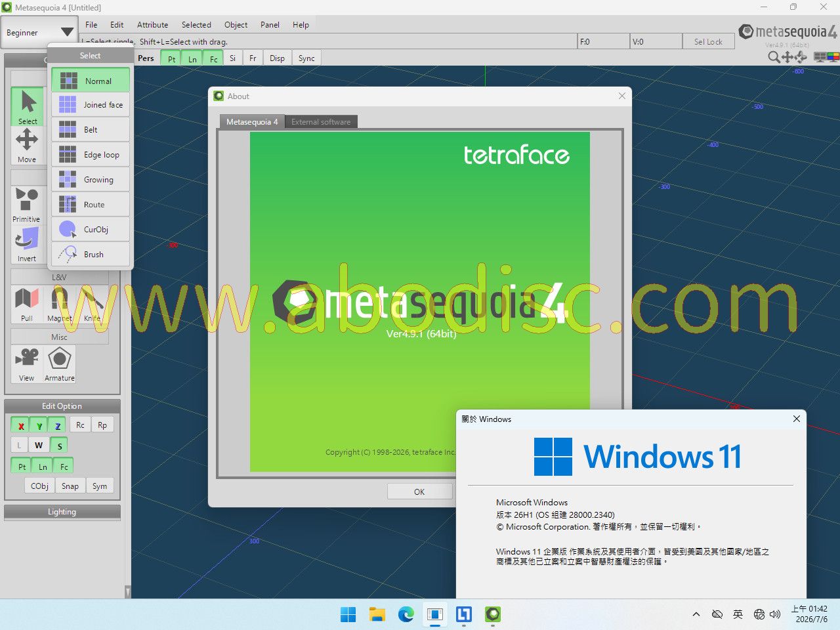Toggle Rp edit option button
Viewport: 840px width, 630px height.
[x=102, y=425]
